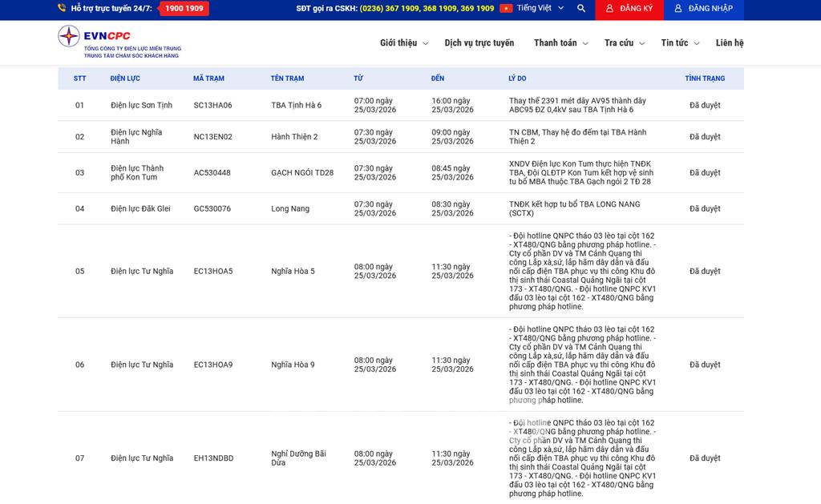Click the EVNCPC logo

[118, 42]
